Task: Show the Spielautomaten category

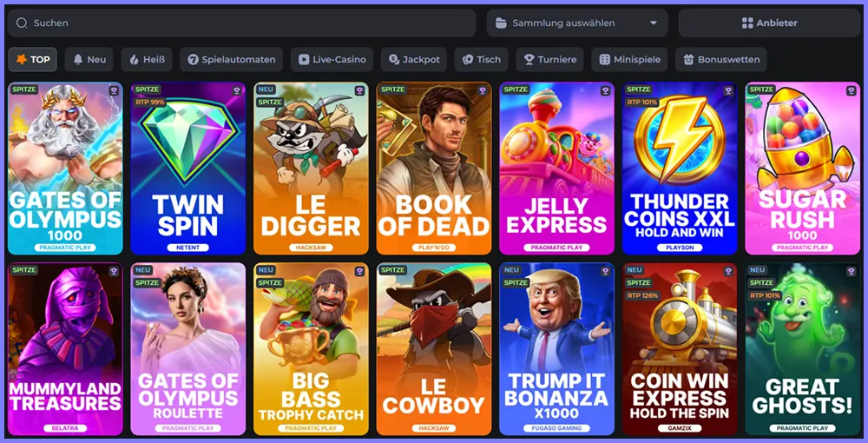Action: [232, 59]
